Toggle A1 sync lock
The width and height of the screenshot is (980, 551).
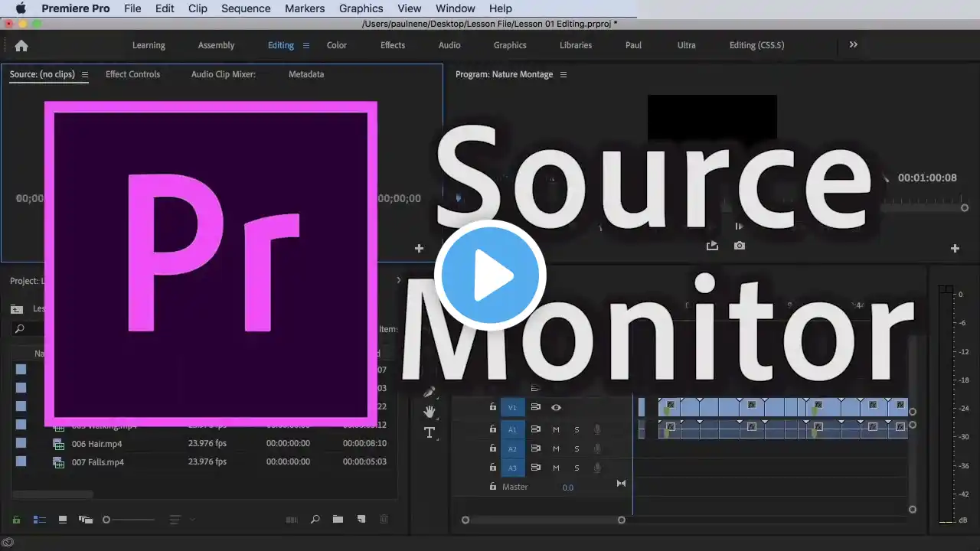coord(536,430)
